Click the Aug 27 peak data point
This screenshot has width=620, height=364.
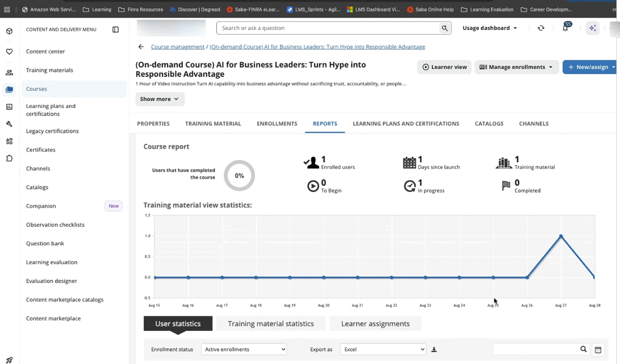click(x=561, y=236)
